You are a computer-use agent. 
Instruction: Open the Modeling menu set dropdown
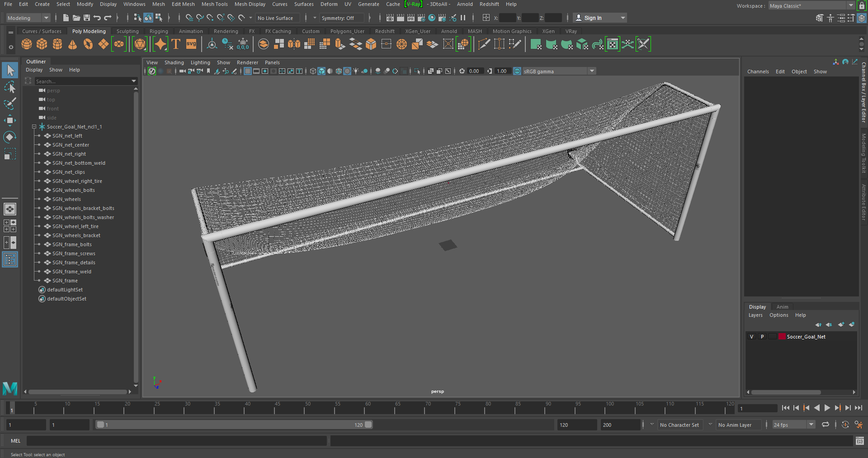(x=28, y=18)
